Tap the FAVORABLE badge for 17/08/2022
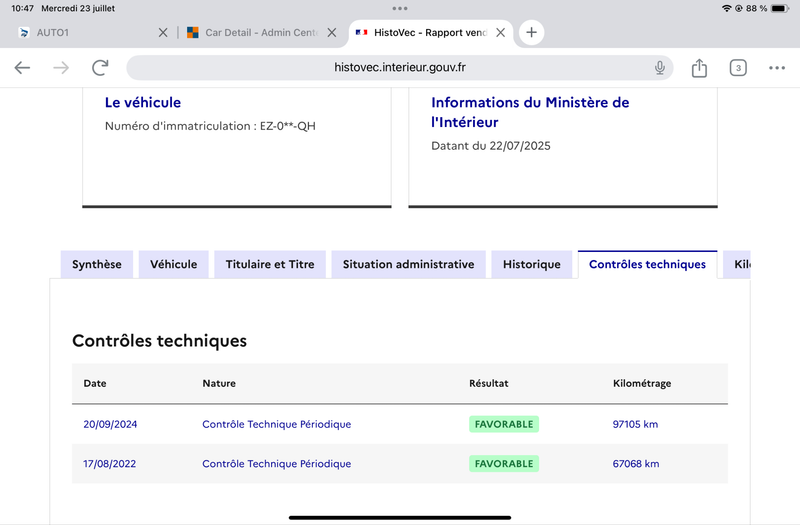This screenshot has height=525, width=800. (x=504, y=464)
